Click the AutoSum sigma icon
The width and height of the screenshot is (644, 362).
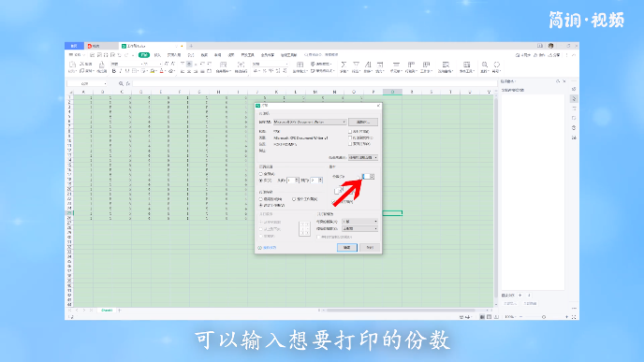344,65
